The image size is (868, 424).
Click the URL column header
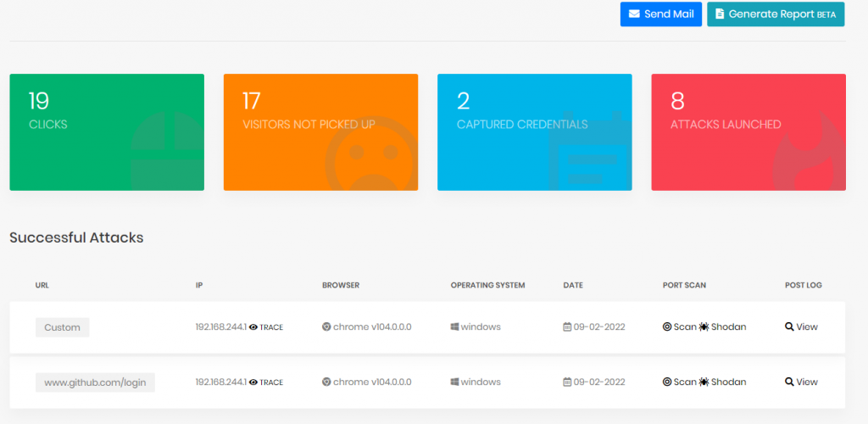(42, 286)
